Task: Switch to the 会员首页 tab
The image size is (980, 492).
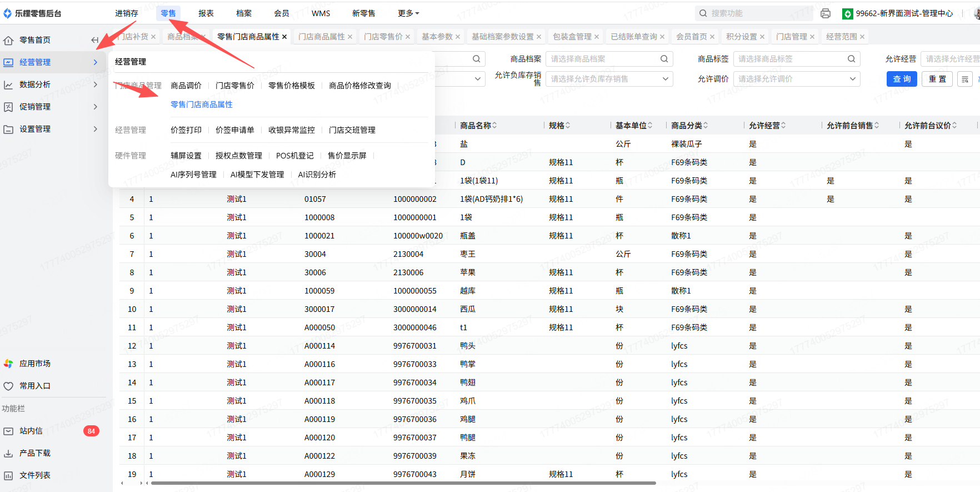Action: pos(692,37)
